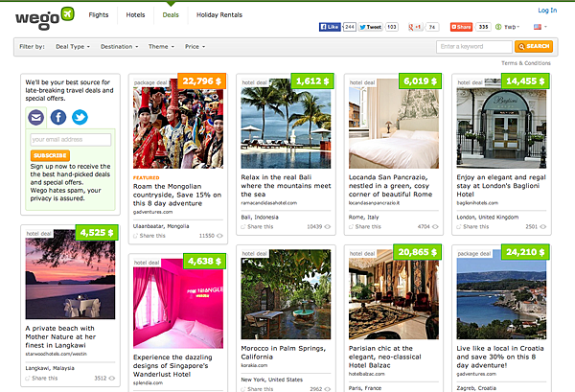Open the TWD currency dropdown
Screen dimensions: 575x392
508,27
